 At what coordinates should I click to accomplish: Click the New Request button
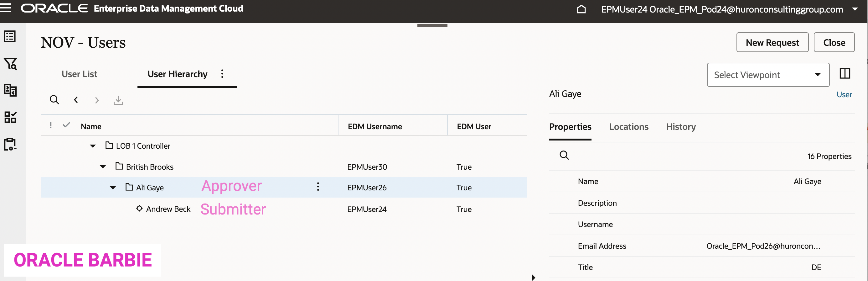(x=772, y=43)
